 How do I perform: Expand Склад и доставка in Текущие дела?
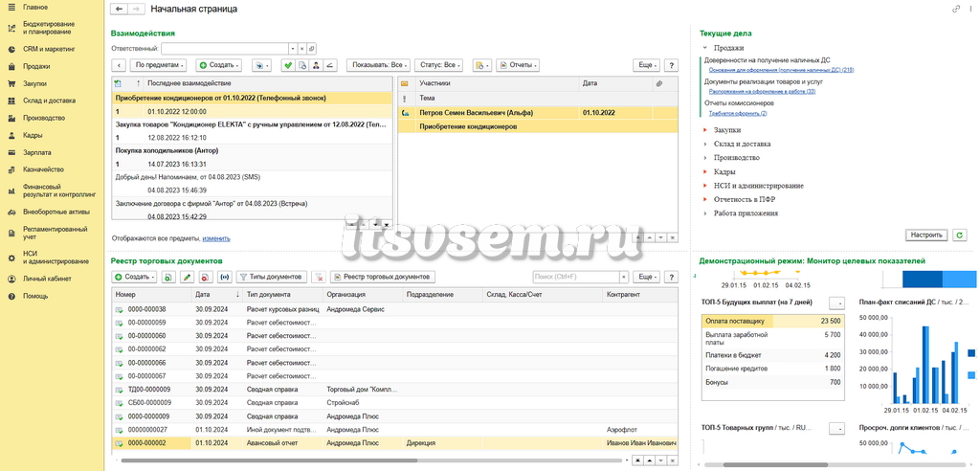click(x=705, y=144)
